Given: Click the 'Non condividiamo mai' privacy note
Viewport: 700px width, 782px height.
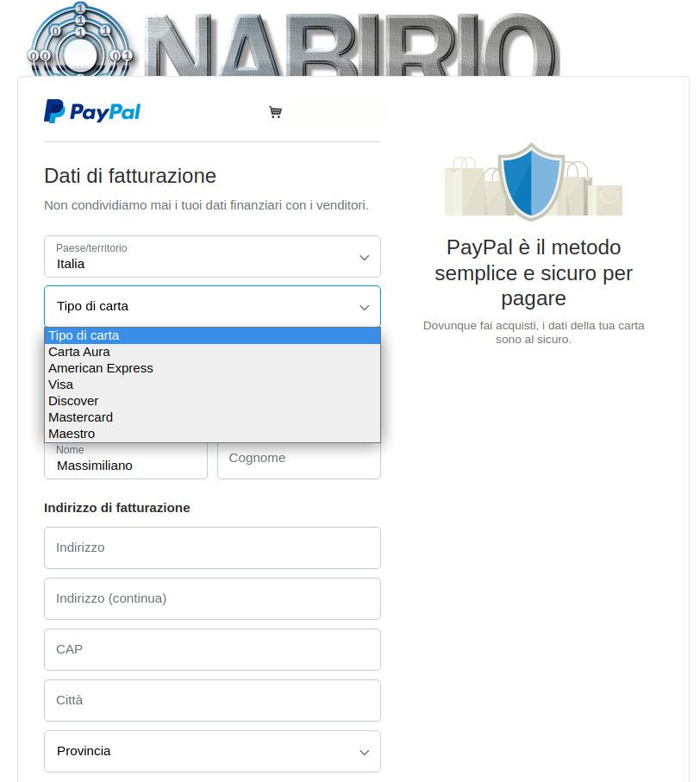Looking at the screenshot, I should [x=206, y=205].
